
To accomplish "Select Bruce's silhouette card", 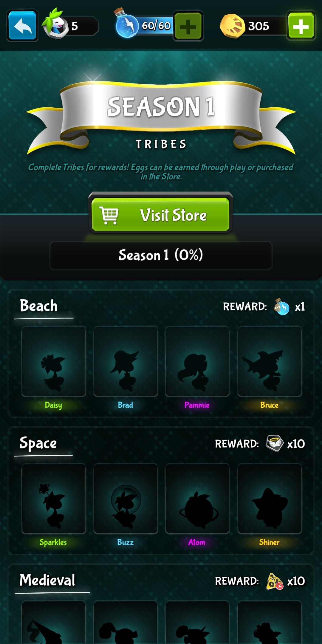I will [x=270, y=361].
